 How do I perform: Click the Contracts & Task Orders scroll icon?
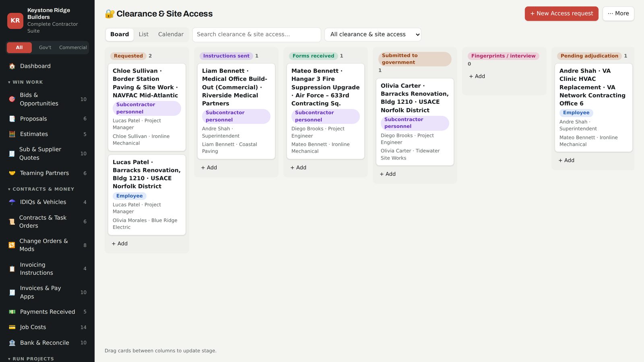point(12,222)
